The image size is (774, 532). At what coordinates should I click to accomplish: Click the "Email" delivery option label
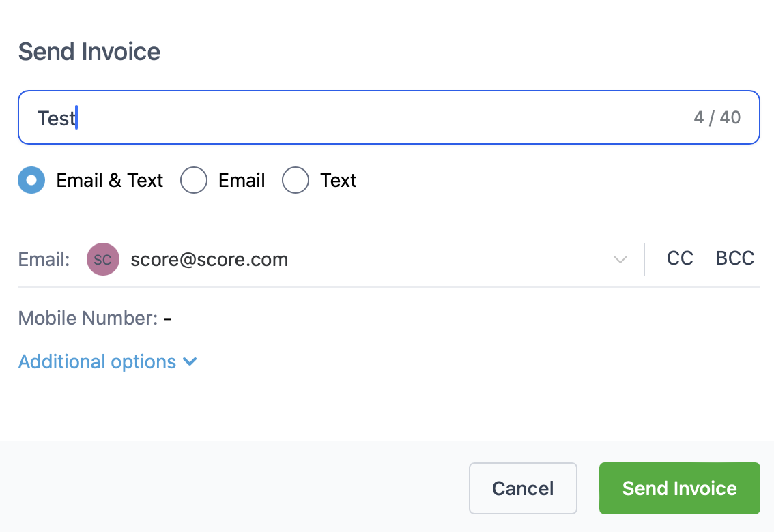242,181
